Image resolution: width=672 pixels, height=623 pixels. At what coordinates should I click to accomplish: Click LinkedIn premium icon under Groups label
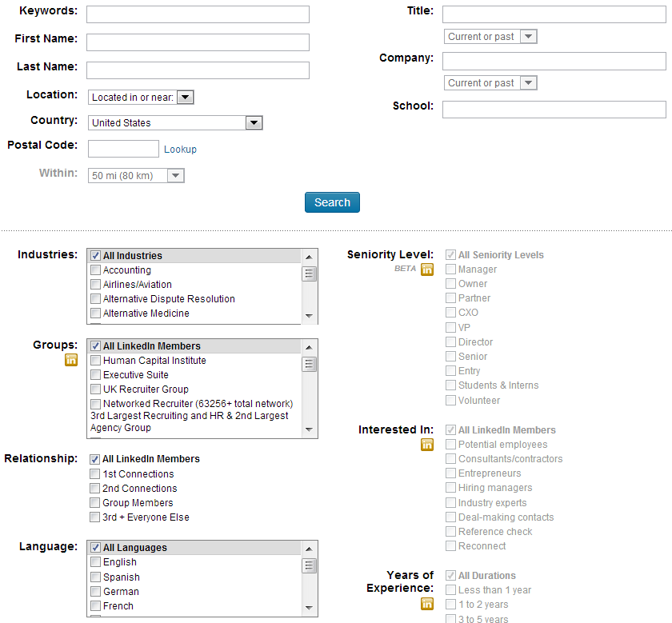tap(71, 361)
